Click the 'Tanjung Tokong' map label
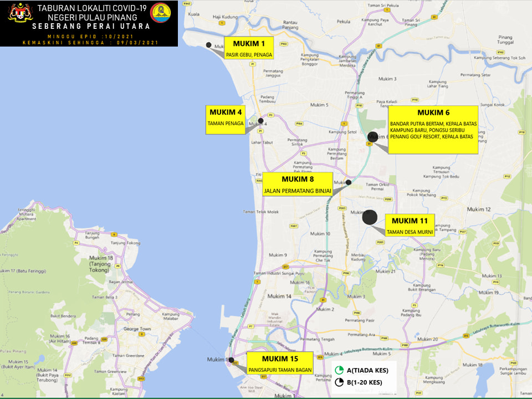This screenshot has height=399, width=532. [125, 243]
